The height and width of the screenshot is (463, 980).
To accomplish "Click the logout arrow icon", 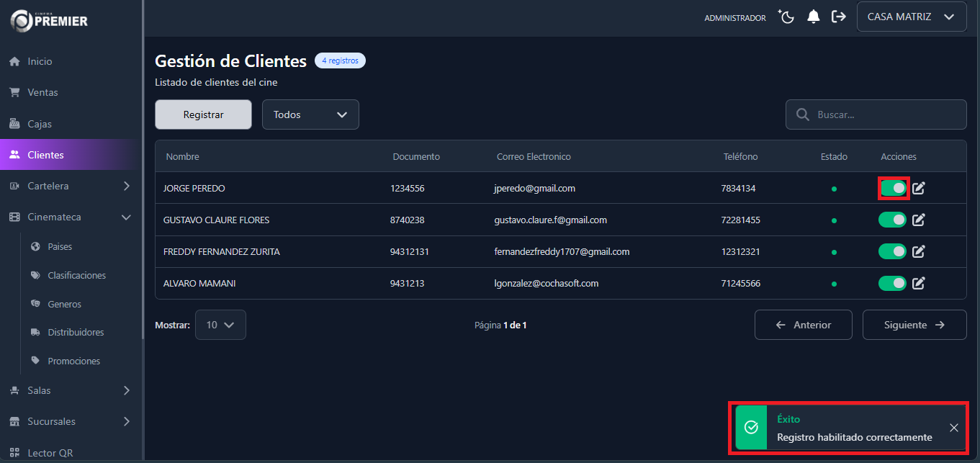I will (x=839, y=17).
